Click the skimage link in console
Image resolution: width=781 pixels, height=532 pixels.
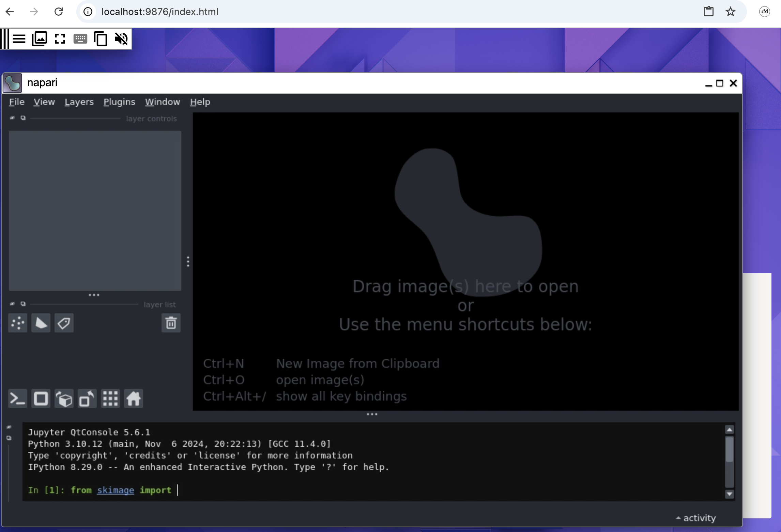tap(116, 490)
